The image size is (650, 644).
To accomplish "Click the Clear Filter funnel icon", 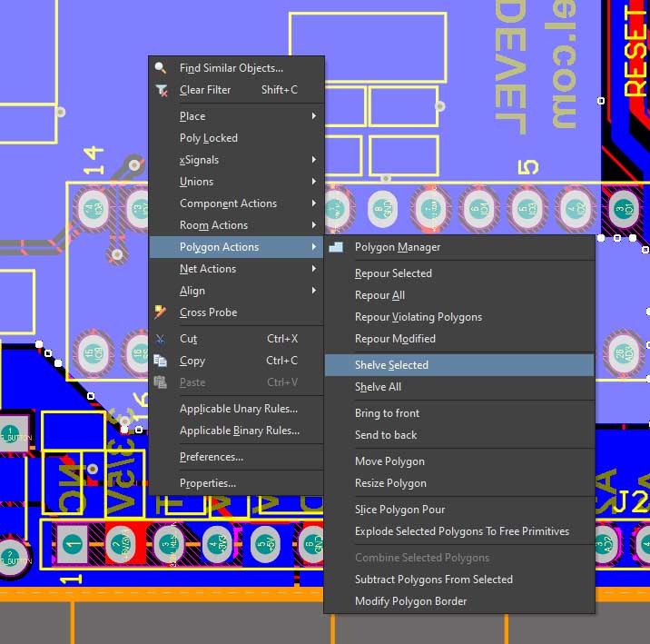I will 161,90.
